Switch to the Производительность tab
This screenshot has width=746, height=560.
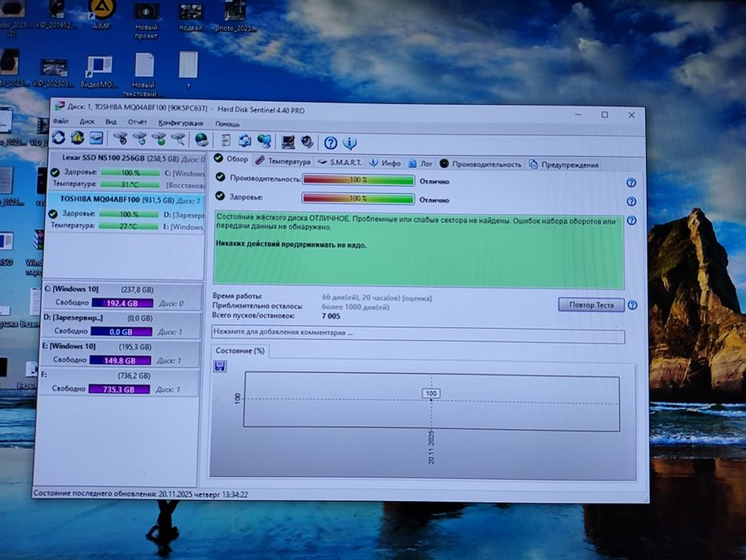480,164
